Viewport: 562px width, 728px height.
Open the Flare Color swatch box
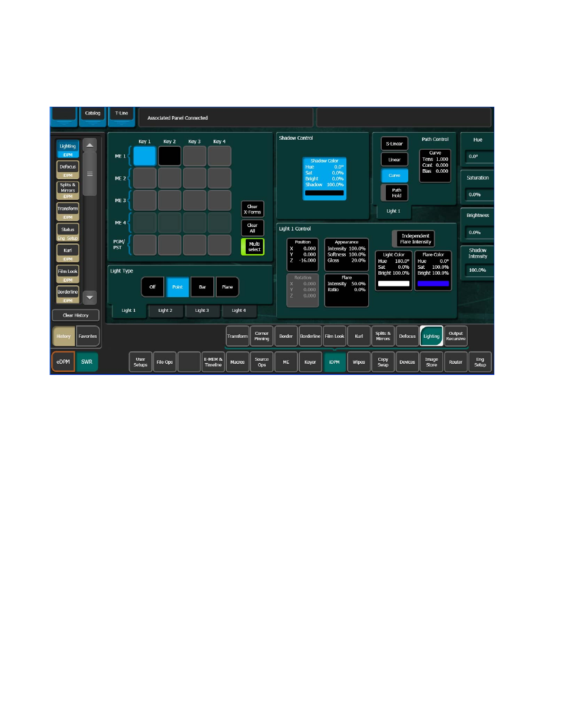point(433,271)
